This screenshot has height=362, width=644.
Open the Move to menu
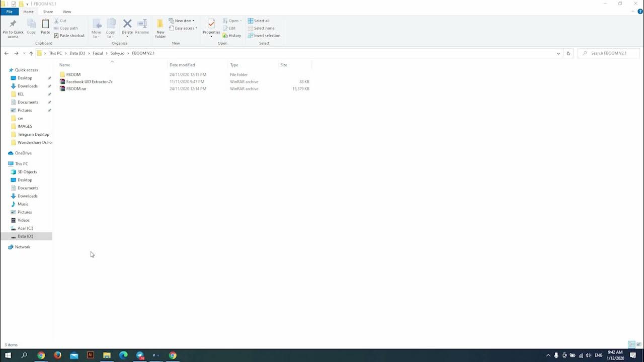(96, 29)
